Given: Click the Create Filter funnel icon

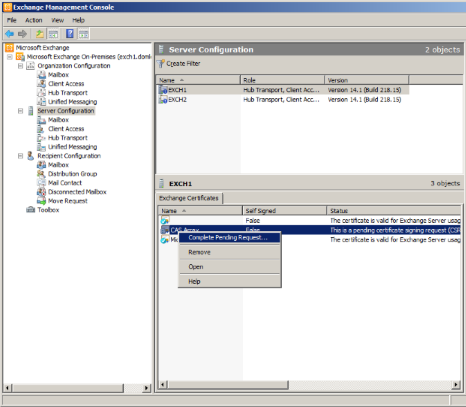Looking at the screenshot, I should (161, 63).
